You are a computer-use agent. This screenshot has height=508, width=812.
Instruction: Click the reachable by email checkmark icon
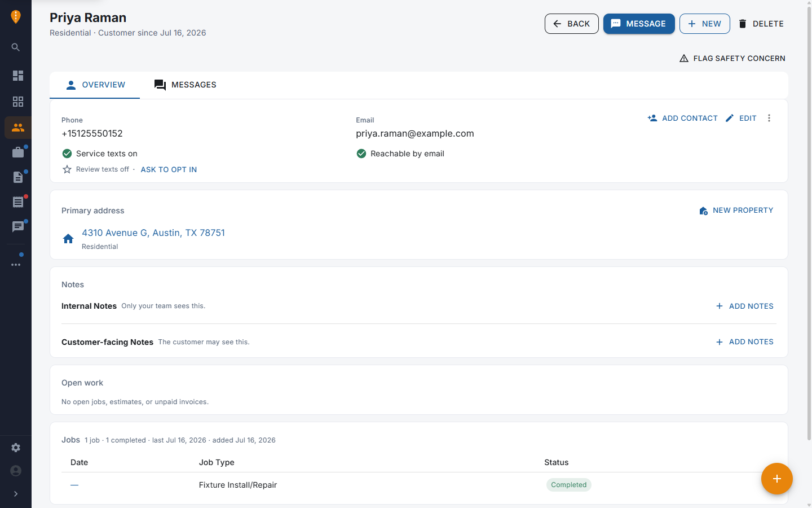pyautogui.click(x=361, y=154)
